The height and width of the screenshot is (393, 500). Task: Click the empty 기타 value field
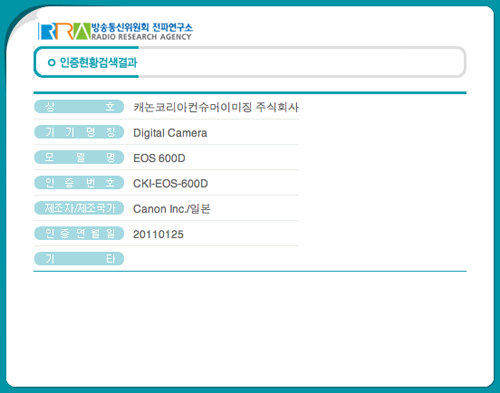coord(216,259)
